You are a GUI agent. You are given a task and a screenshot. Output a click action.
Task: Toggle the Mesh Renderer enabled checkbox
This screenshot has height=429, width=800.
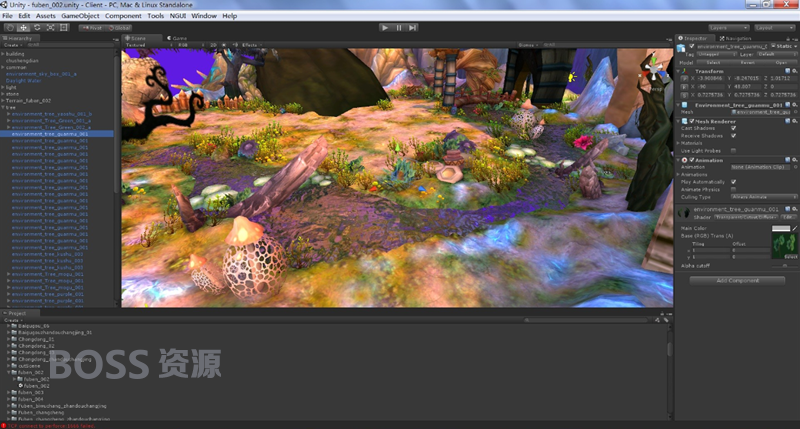click(x=692, y=121)
